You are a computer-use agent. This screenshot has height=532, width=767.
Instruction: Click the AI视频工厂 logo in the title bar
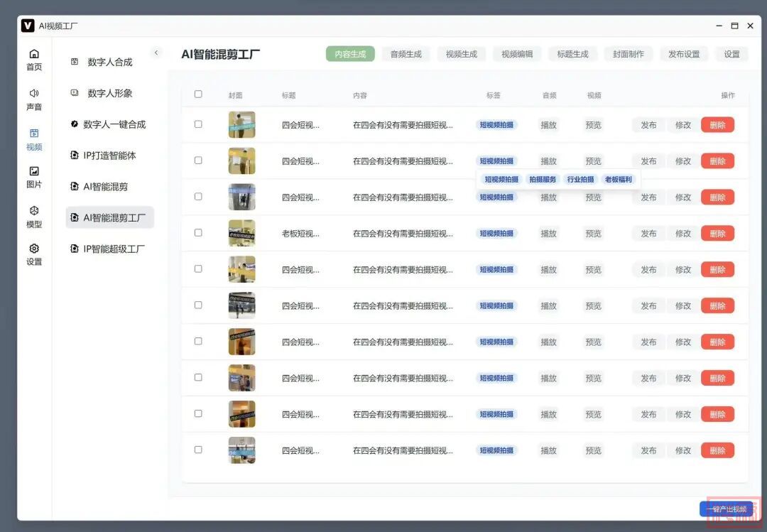coord(28,26)
